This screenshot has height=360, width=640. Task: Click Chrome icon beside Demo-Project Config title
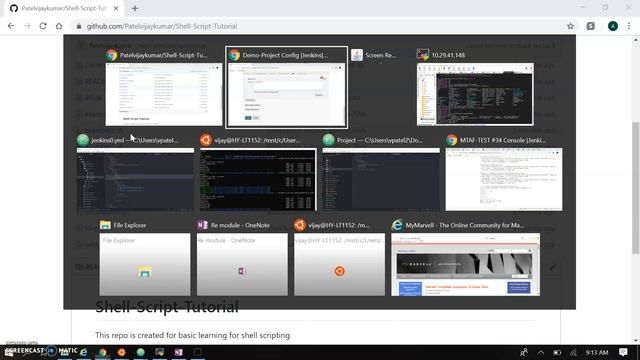[234, 55]
